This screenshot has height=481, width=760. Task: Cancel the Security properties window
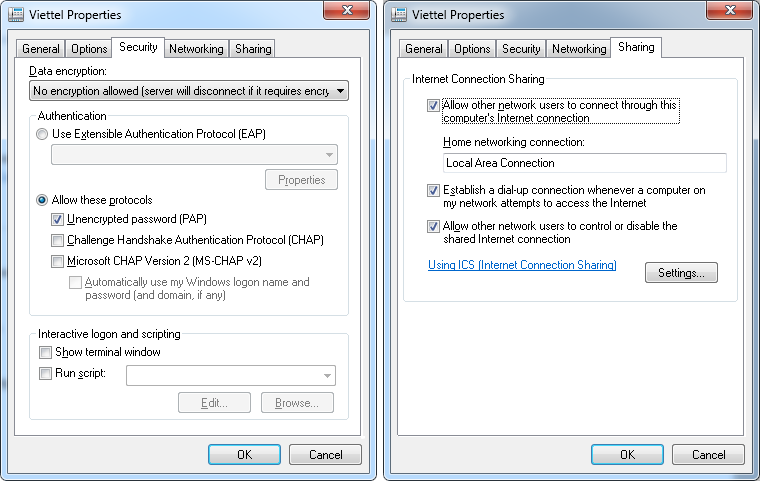(325, 455)
